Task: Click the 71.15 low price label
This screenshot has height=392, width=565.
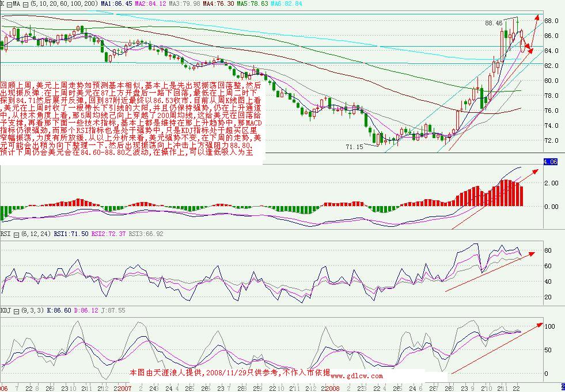Action: coord(354,147)
